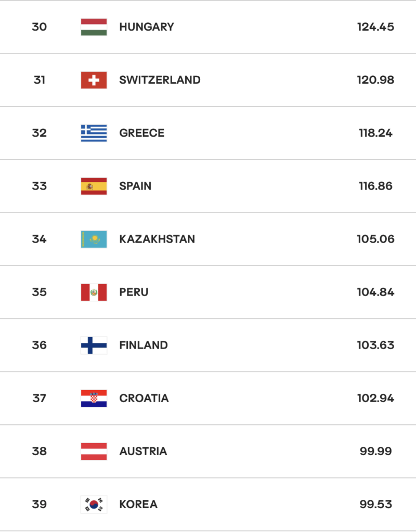The image size is (416, 532).
Task: Click the Switzerland flag icon
Action: [x=94, y=80]
